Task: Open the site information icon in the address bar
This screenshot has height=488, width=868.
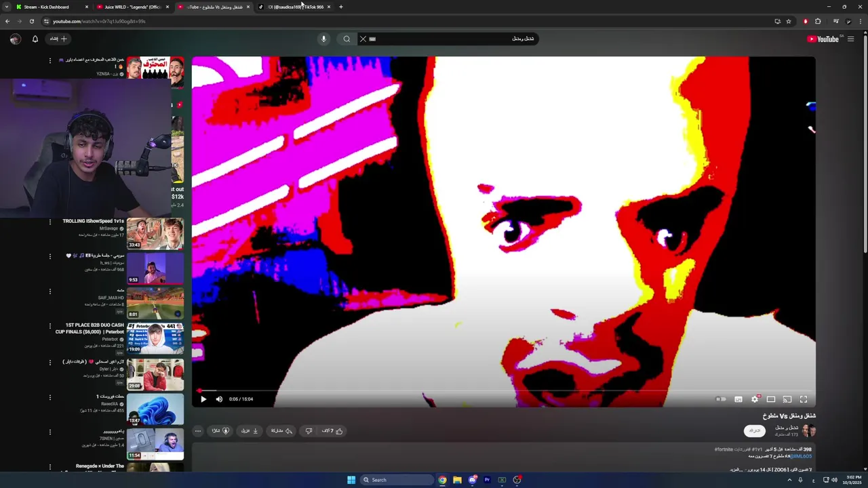Action: pyautogui.click(x=46, y=21)
